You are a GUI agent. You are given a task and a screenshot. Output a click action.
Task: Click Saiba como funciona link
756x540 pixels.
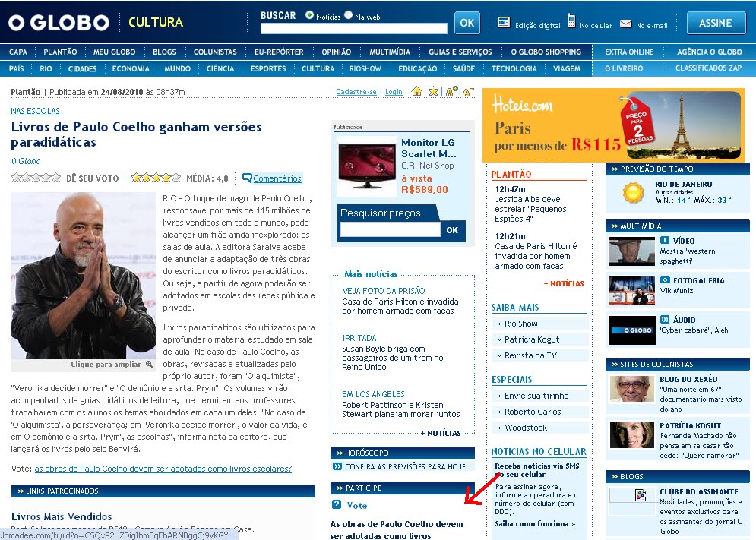[535, 523]
